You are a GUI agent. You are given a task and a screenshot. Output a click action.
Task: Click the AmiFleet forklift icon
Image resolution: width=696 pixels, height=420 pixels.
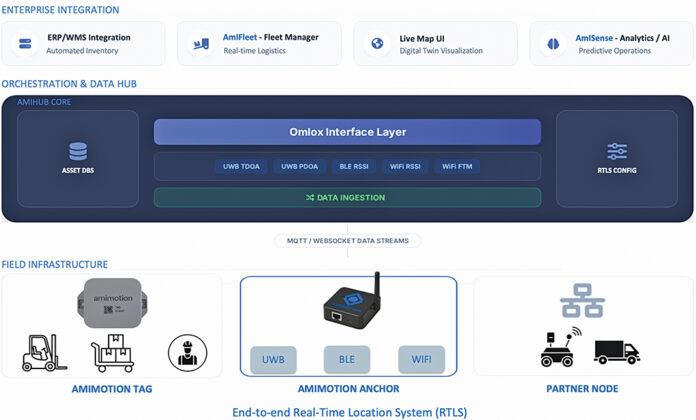click(201, 44)
